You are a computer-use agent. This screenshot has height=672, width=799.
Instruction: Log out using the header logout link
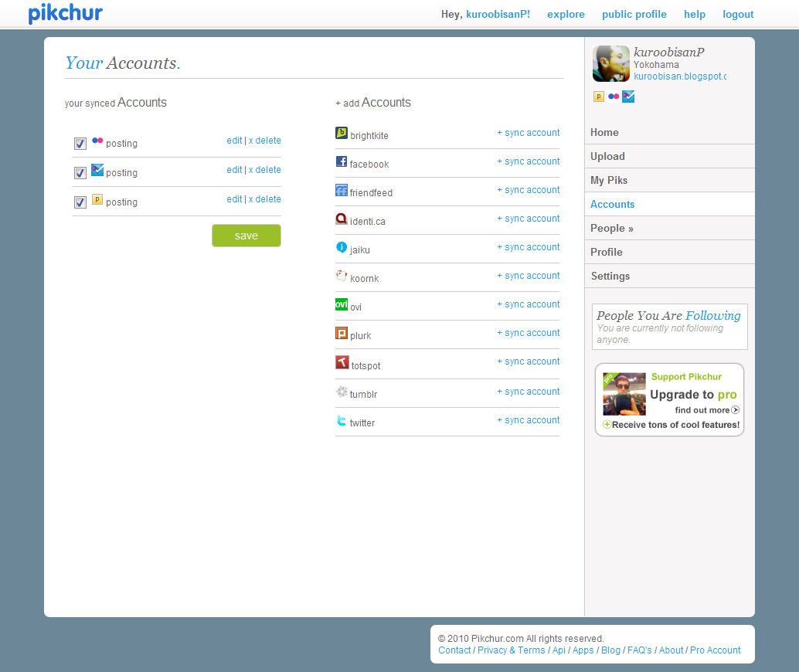click(738, 14)
